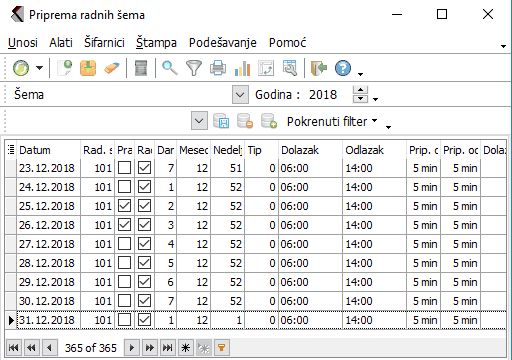Open the filter combo box dropdown arrow

click(199, 121)
